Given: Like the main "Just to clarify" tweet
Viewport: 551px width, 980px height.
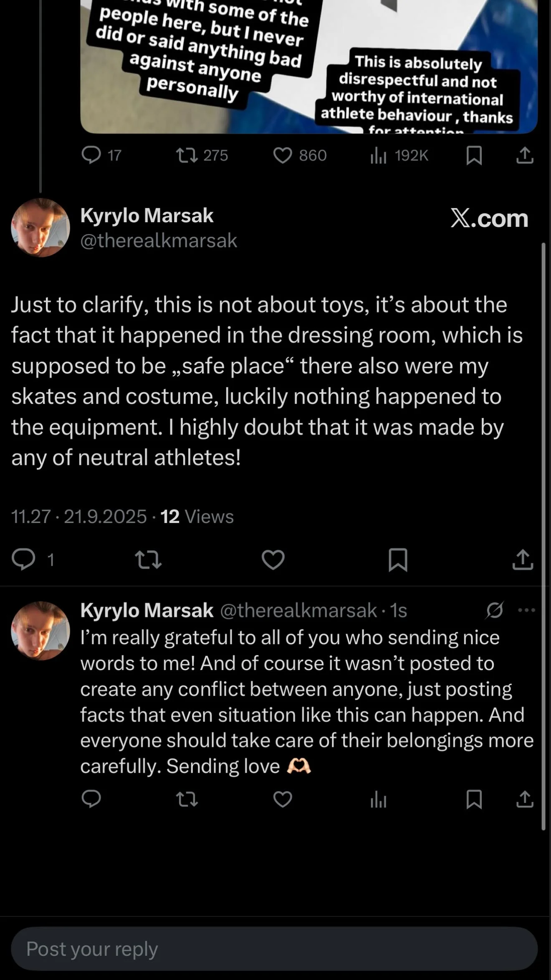Looking at the screenshot, I should [x=273, y=559].
